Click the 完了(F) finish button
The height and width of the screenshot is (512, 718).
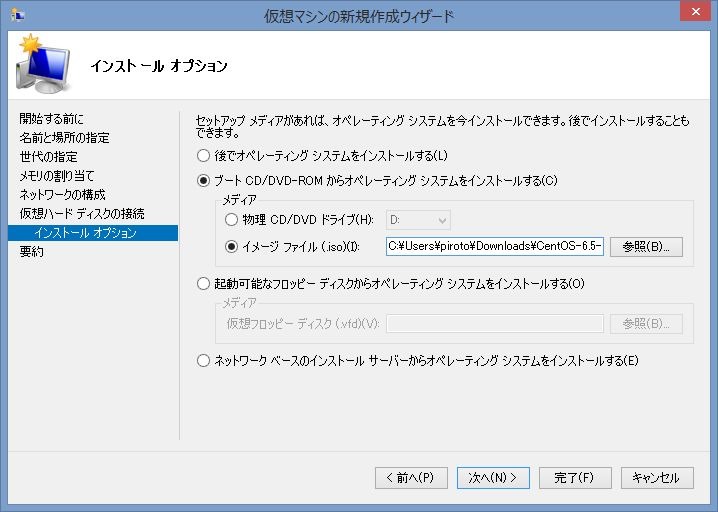pyautogui.click(x=575, y=478)
